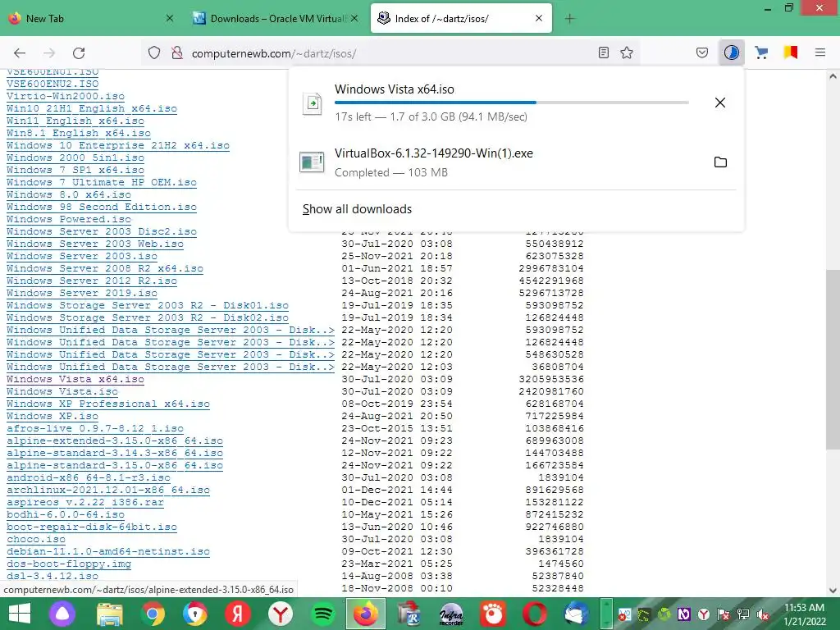Click the address bar URL field

coord(391,53)
